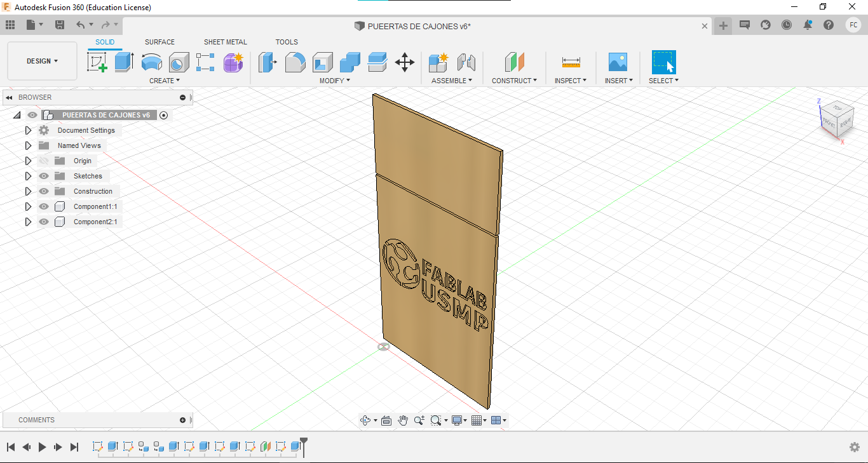This screenshot has height=463, width=868.
Task: Open the Help question mark icon
Action: [x=829, y=25]
